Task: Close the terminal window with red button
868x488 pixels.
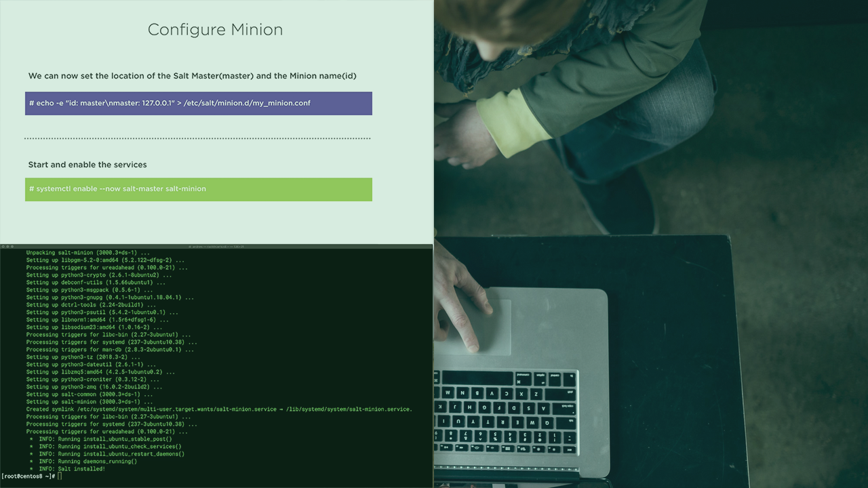Action: point(5,247)
